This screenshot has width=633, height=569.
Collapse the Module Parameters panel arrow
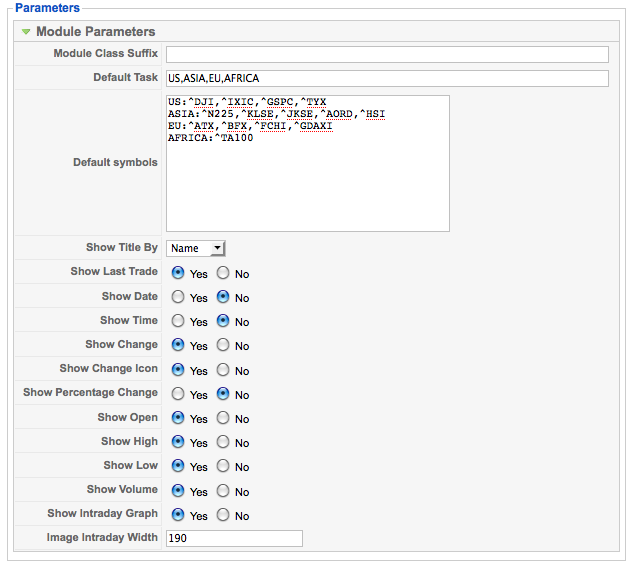point(26,32)
